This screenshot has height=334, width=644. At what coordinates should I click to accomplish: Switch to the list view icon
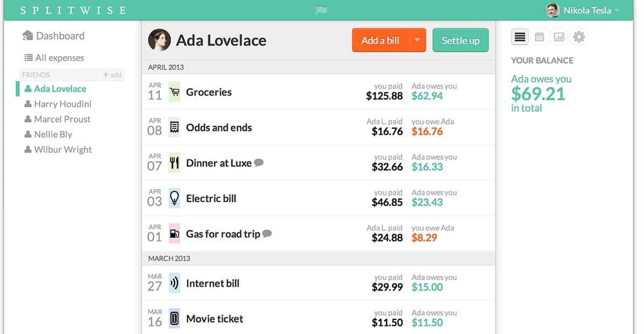(x=520, y=37)
